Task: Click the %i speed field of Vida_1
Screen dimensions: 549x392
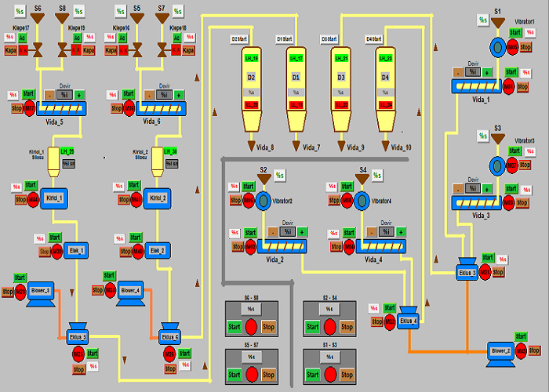Action: 473,71
